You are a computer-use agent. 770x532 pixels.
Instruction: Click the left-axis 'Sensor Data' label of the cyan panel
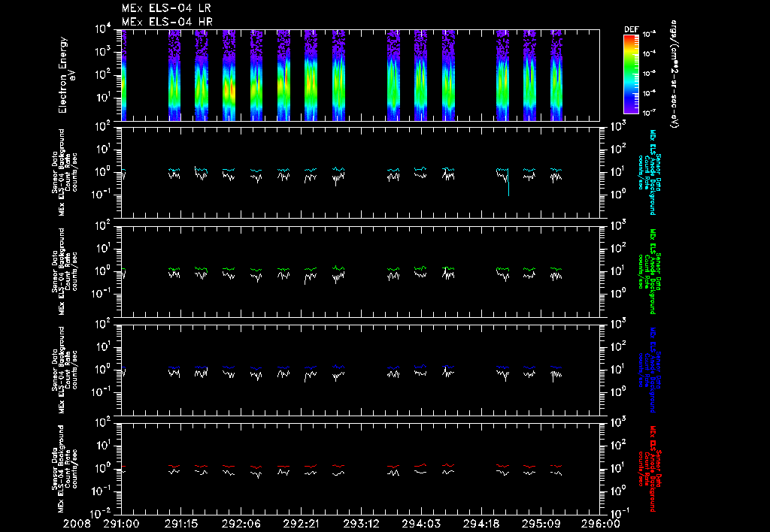(55, 172)
